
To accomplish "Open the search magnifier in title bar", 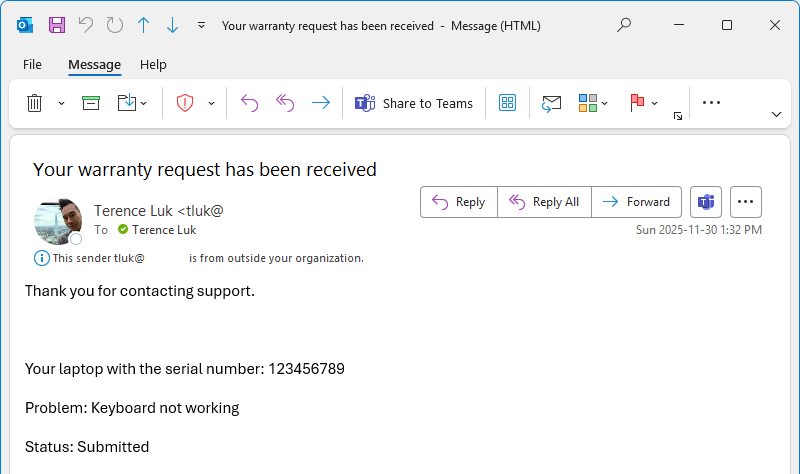I will click(624, 25).
